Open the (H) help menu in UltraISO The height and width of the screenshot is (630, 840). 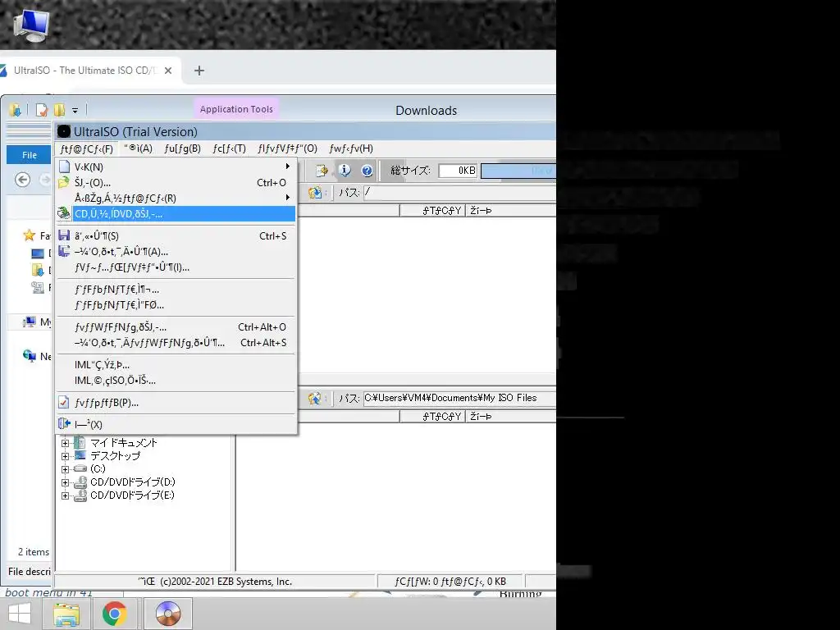pyautogui.click(x=351, y=148)
